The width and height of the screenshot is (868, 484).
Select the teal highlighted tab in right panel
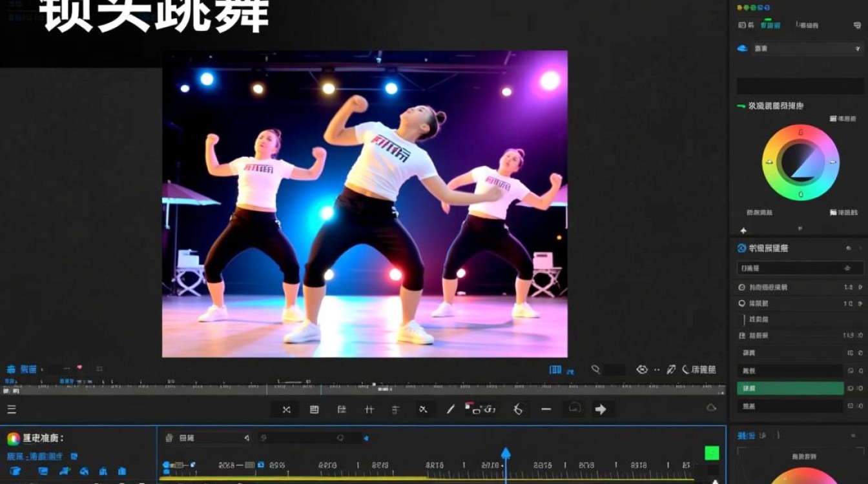point(770,25)
